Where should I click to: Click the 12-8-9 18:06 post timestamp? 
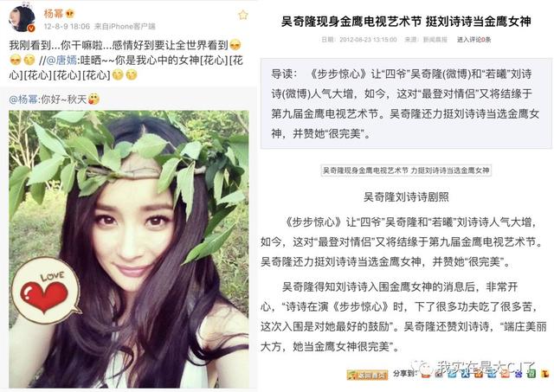67,27
